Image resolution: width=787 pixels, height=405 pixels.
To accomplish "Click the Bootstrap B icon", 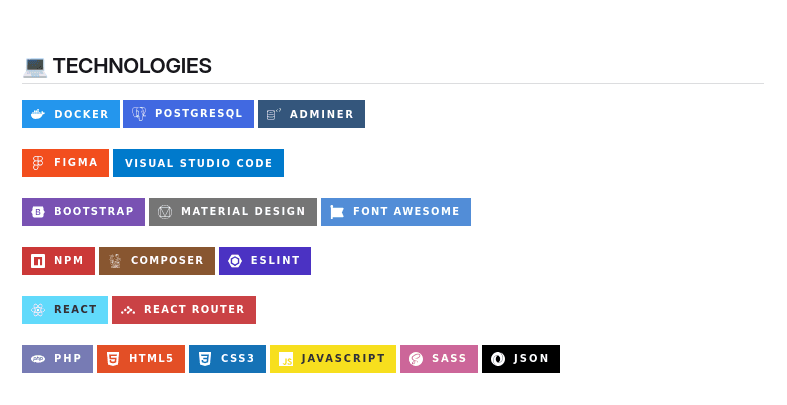I will (x=38, y=212).
